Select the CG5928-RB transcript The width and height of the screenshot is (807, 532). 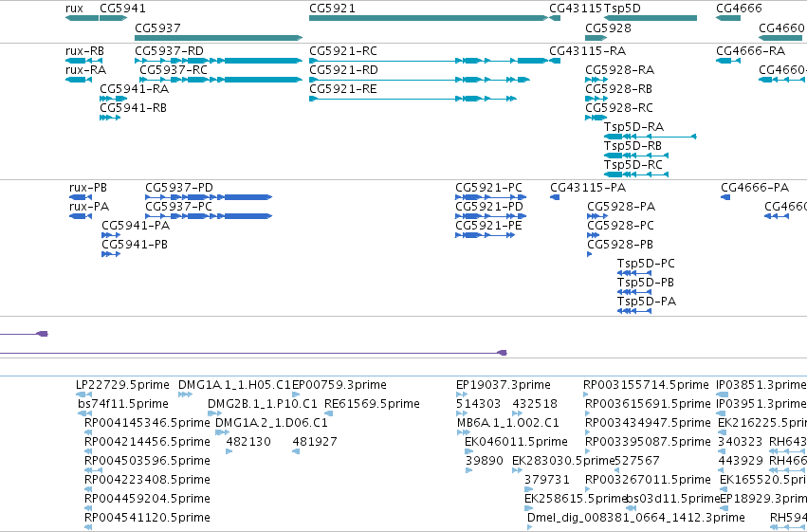tap(596, 99)
